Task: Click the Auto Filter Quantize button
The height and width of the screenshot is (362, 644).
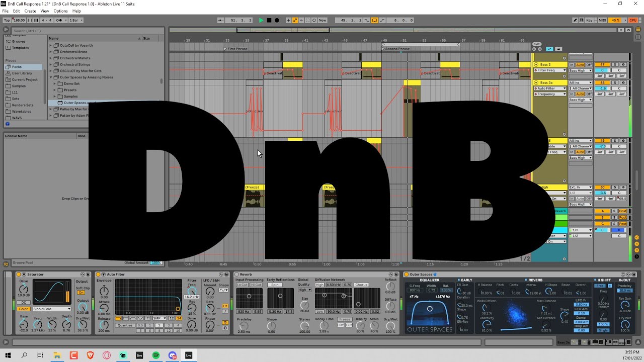Action: point(125,325)
